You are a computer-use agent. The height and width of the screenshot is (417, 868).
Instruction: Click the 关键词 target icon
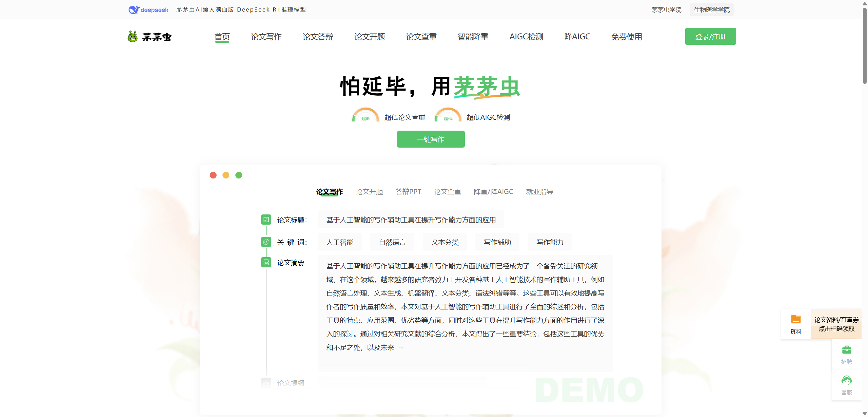[266, 242]
